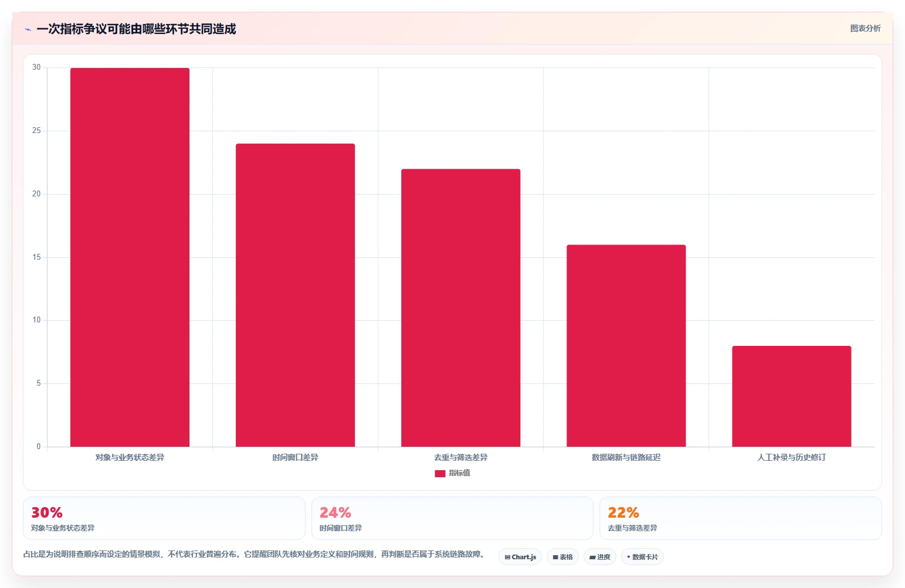Click the 时间窗口差异 bar
This screenshot has width=905, height=588.
point(295,295)
